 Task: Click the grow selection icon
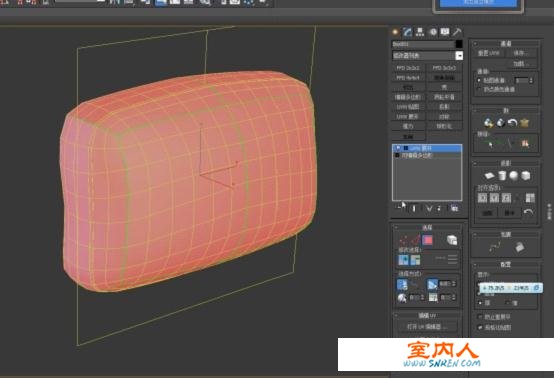point(403,260)
